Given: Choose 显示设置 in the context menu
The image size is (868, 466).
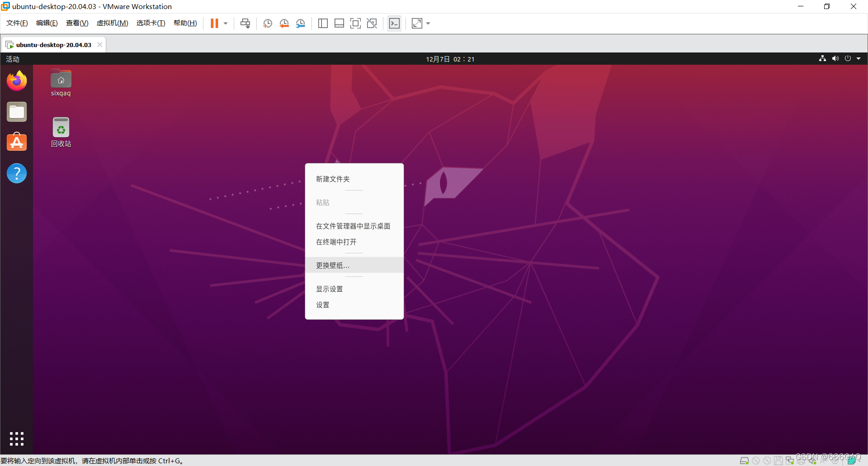Looking at the screenshot, I should [354, 289].
